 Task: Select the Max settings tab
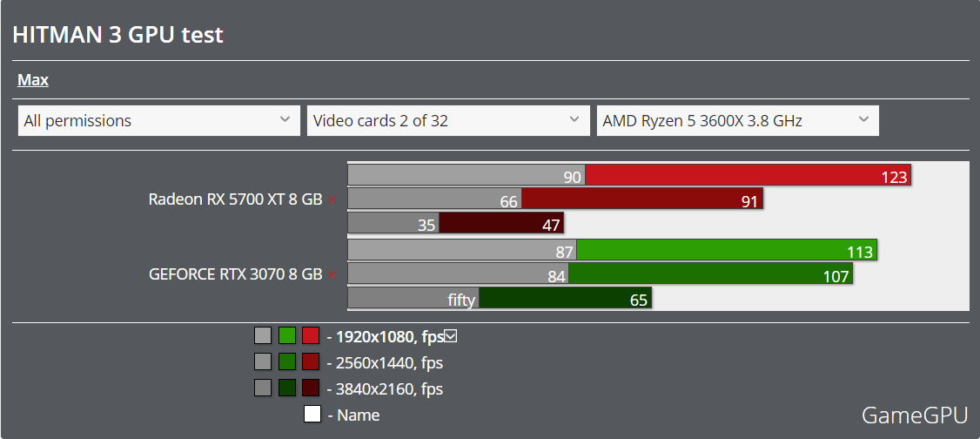pos(33,80)
